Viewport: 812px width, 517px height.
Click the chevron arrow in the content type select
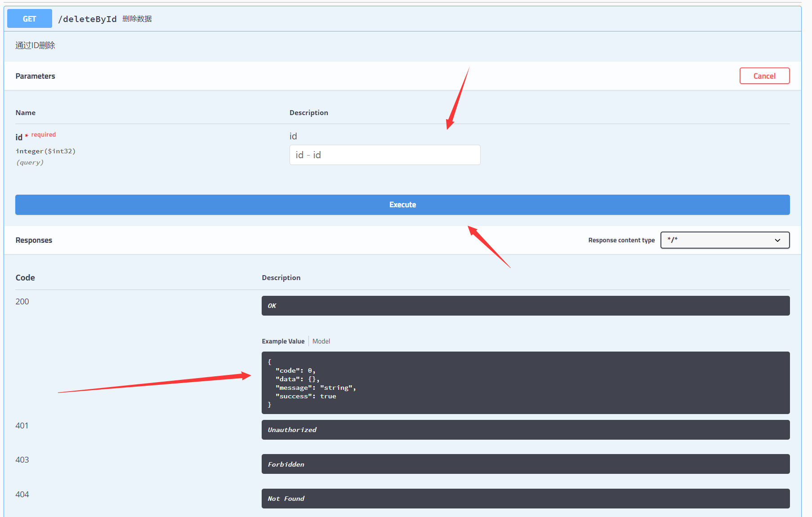(777, 240)
